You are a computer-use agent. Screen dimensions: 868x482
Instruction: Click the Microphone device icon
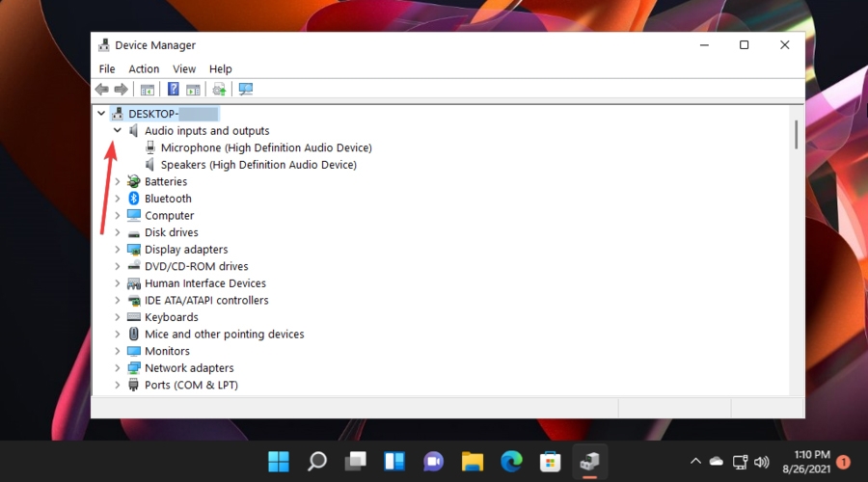click(150, 147)
